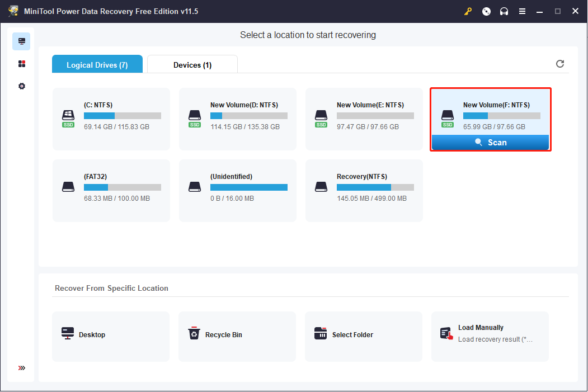Open the bootable media disc icon
This screenshot has height=392, width=588.
(x=486, y=11)
